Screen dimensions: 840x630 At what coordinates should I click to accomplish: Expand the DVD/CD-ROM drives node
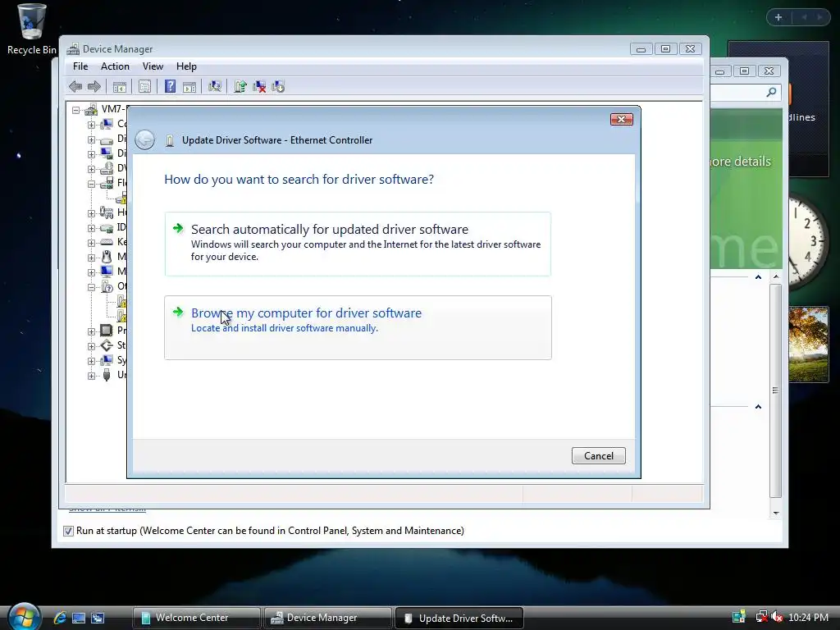pyautogui.click(x=91, y=169)
